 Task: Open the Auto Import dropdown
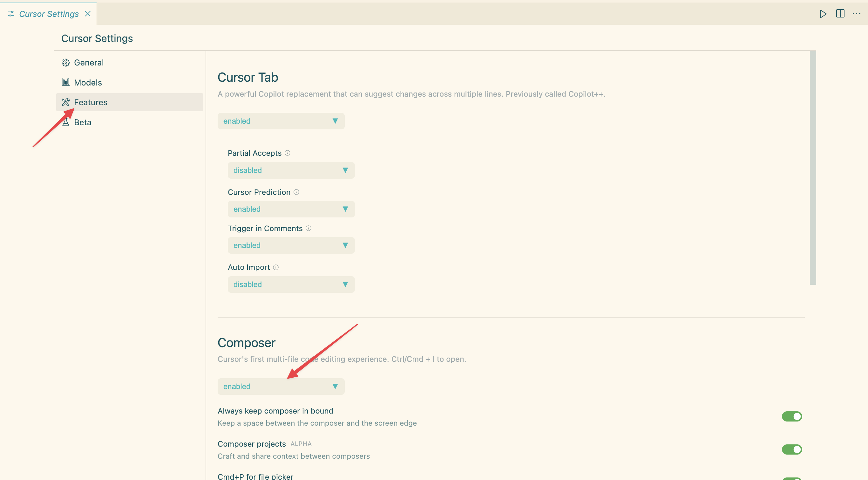291,285
